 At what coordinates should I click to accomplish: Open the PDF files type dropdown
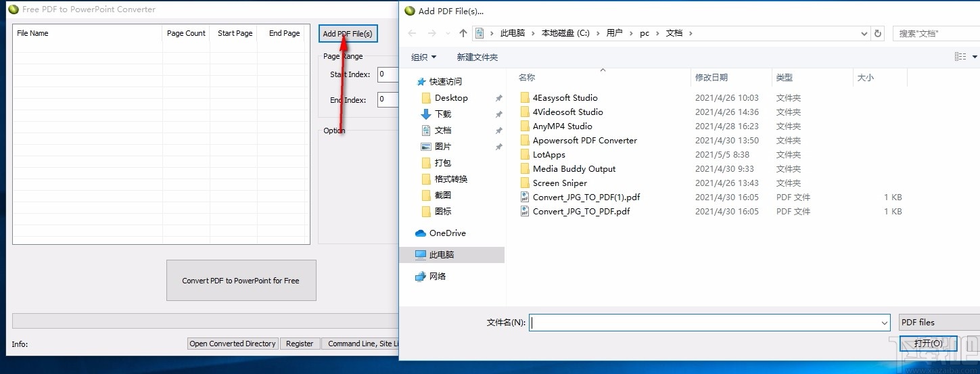pyautogui.click(x=939, y=323)
